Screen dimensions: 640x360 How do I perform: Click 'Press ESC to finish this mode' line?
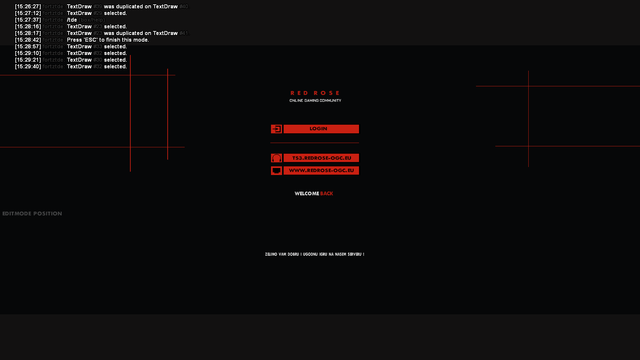pyautogui.click(x=82, y=40)
